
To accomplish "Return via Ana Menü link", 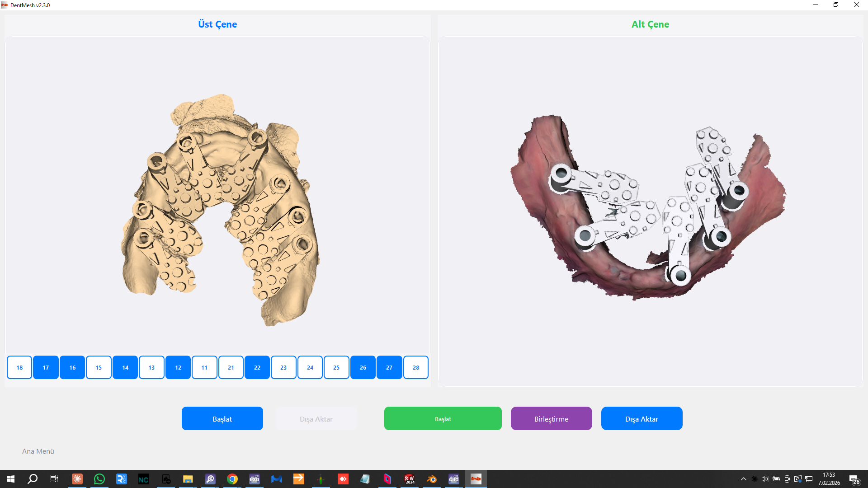I will pyautogui.click(x=38, y=451).
